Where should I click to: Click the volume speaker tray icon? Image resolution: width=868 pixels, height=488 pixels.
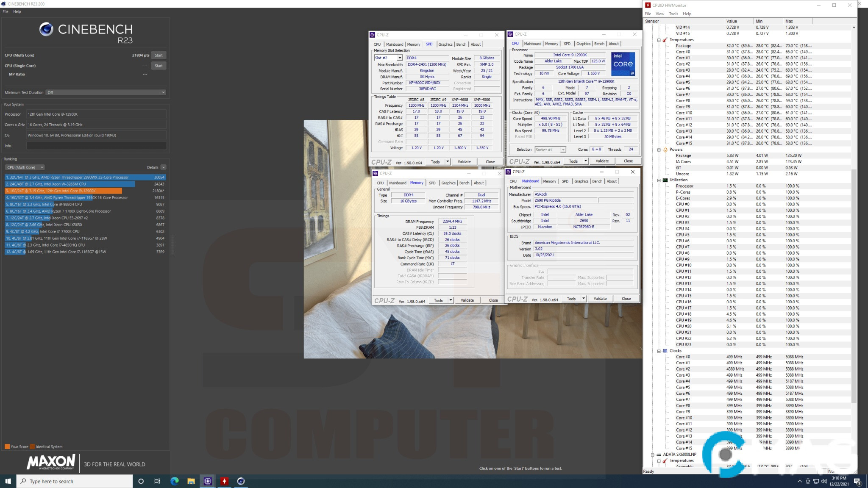tap(823, 481)
